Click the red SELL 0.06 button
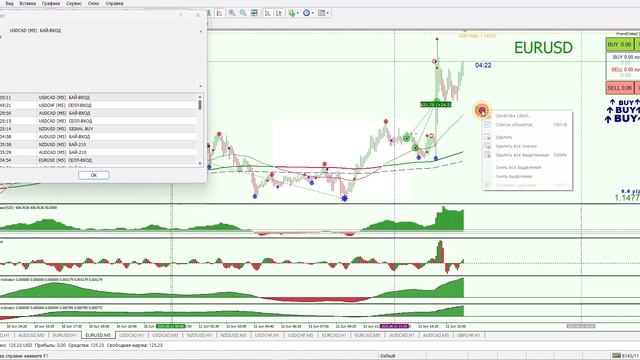Viewport: 640px width, 360px height. tap(620, 88)
